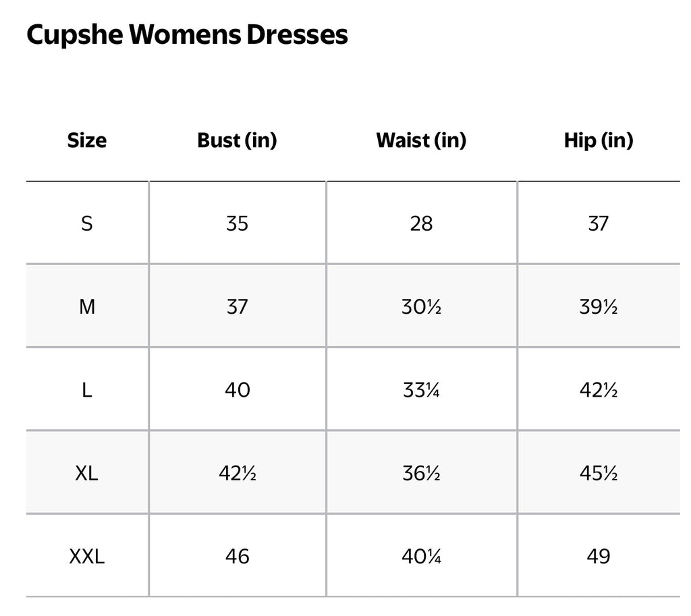The height and width of the screenshot is (616, 691).
Task: Click the Bust (in) column header
Action: tap(237, 140)
